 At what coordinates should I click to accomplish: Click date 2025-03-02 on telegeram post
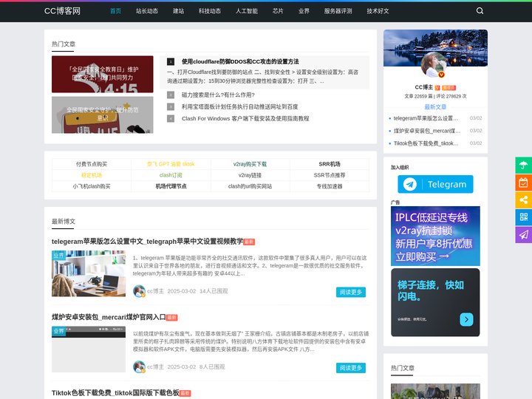pyautogui.click(x=182, y=291)
